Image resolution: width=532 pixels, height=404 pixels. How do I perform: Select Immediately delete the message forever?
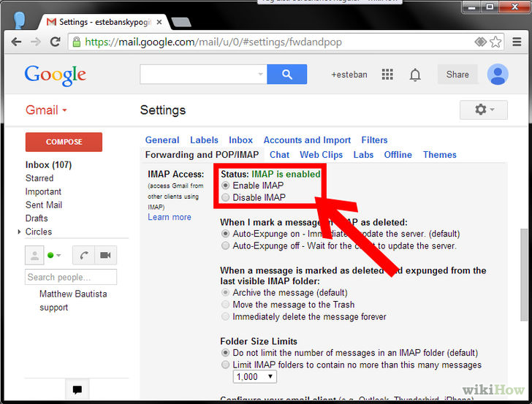coord(225,316)
